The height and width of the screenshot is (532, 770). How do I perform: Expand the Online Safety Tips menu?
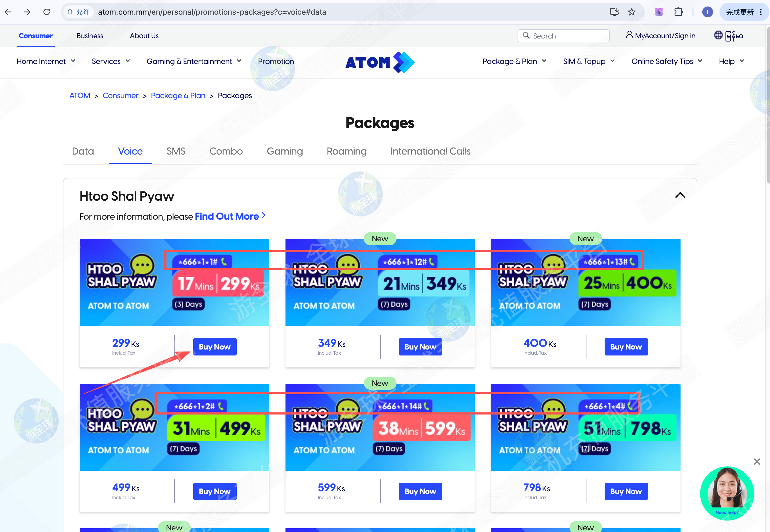coord(667,61)
